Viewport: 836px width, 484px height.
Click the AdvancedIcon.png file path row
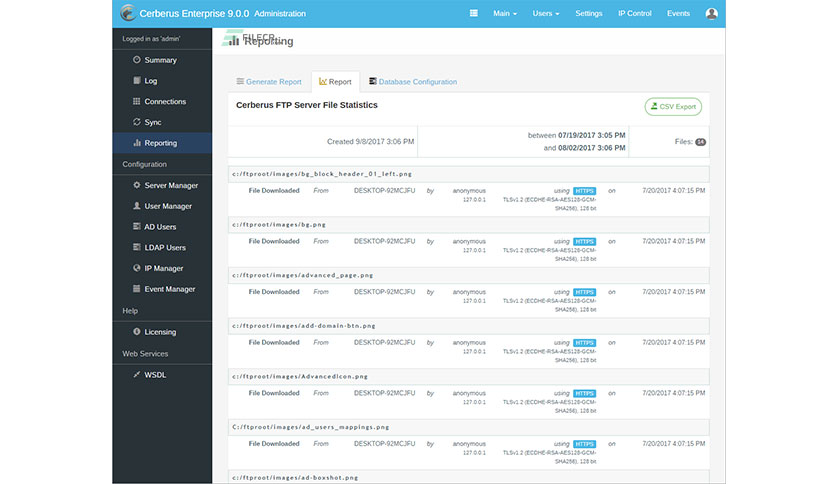(469, 376)
